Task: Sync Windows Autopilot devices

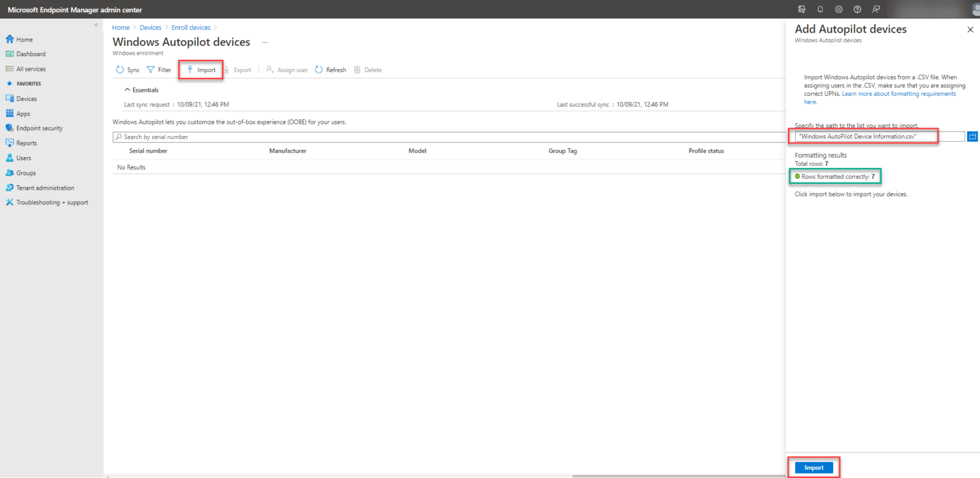Action: coord(127,70)
